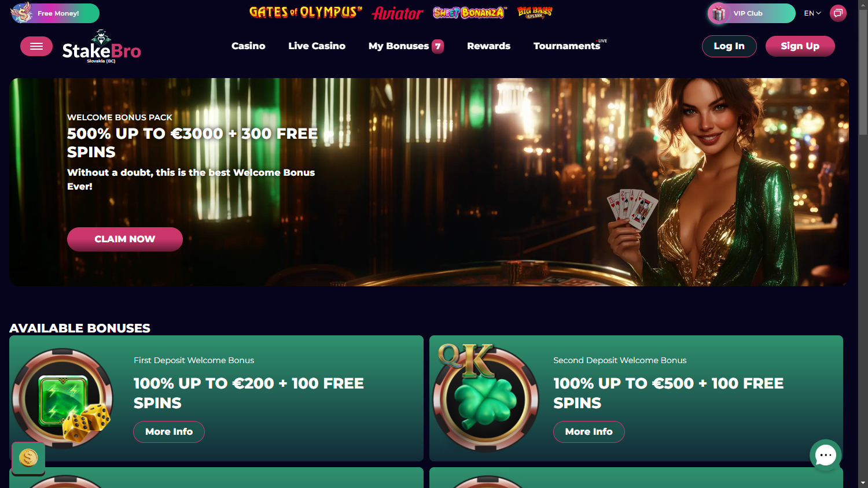Image resolution: width=868 pixels, height=488 pixels.
Task: Claim the welcome bonus pack now
Action: click(125, 239)
